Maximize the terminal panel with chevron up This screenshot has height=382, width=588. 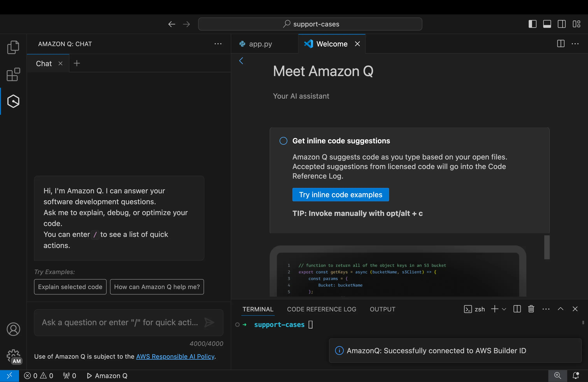[561, 309]
